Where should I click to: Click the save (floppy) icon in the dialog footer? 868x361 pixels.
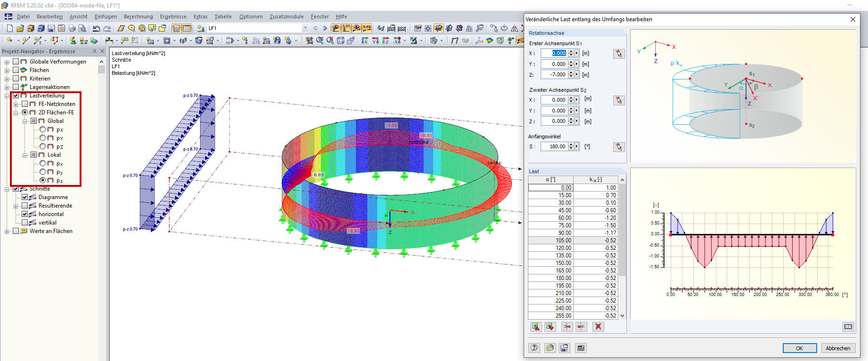(x=564, y=348)
